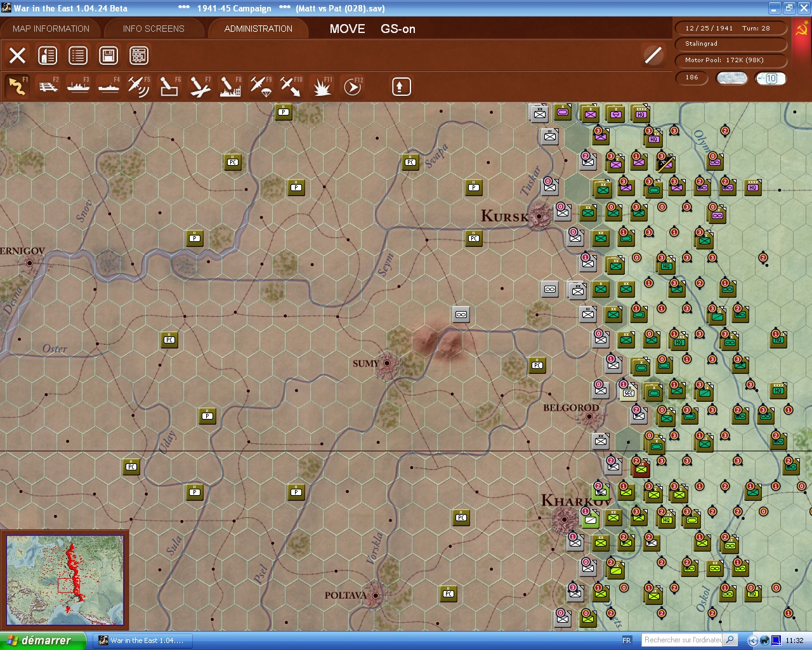Image resolution: width=812 pixels, height=650 pixels.
Task: Focus the Rechercher sur l'ordinateur search box
Action: pyautogui.click(x=683, y=640)
